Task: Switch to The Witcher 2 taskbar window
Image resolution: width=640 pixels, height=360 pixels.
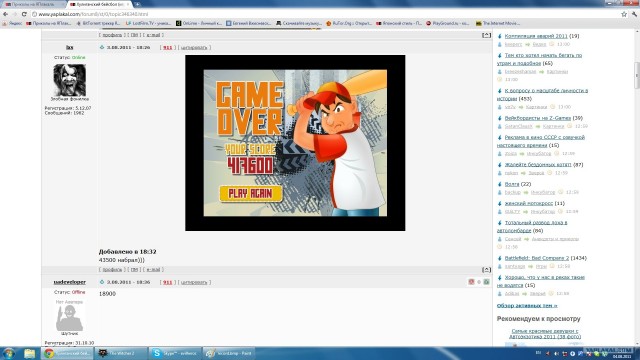Action: point(121,353)
